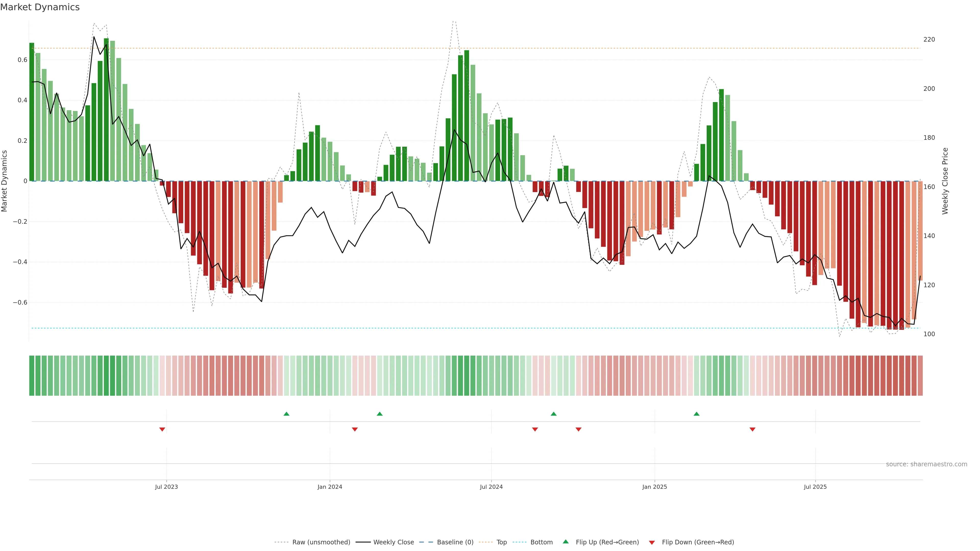Click the red flip-down marker just before Jul 2023
Screen dimensions: 980x551
click(x=162, y=429)
